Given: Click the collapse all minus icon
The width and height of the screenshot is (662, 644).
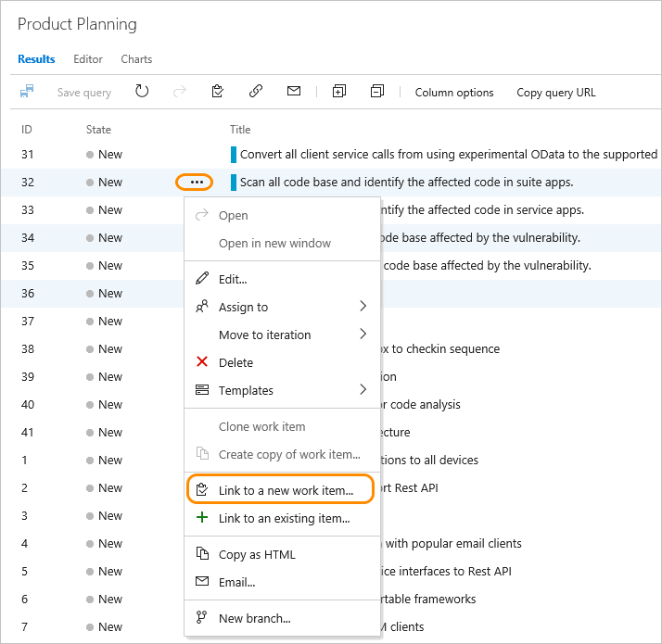Looking at the screenshot, I should (x=377, y=91).
